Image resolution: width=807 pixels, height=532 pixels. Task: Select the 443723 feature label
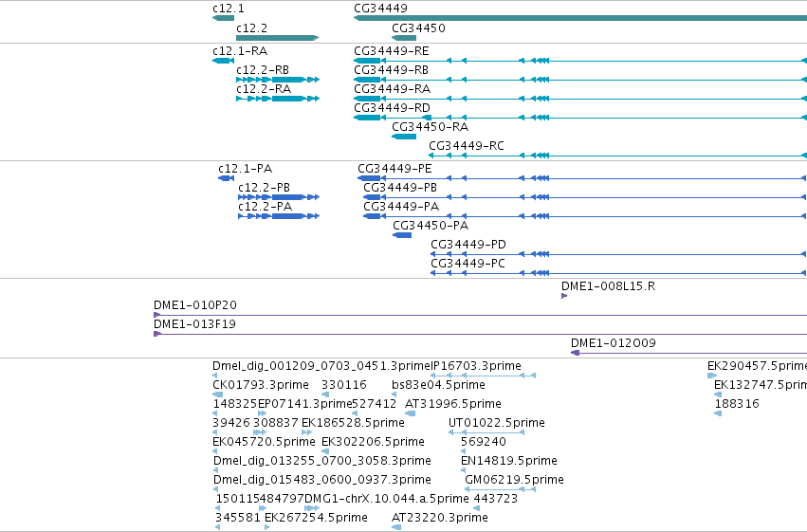click(496, 499)
